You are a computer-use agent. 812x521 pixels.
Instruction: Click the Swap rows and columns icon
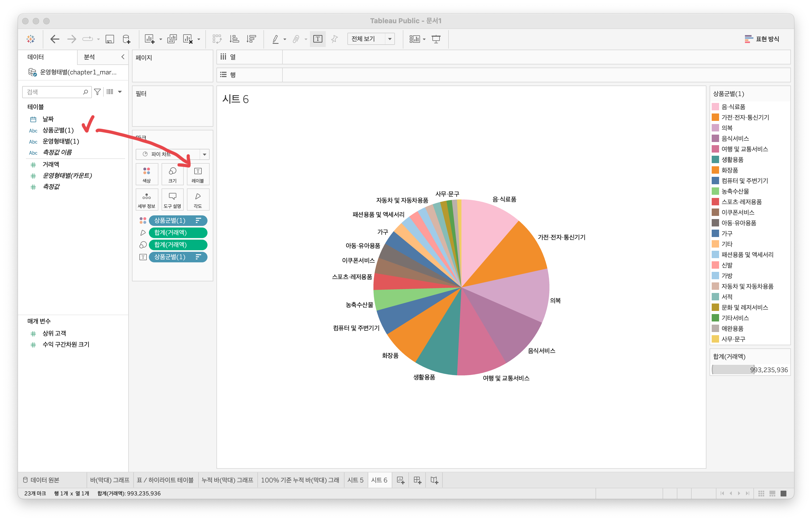217,39
